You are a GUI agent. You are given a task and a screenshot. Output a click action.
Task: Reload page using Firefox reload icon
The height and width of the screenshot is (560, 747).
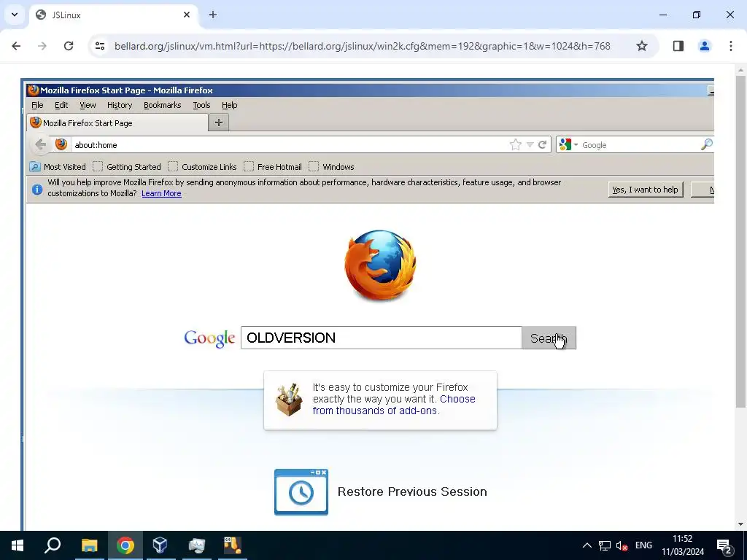click(542, 145)
